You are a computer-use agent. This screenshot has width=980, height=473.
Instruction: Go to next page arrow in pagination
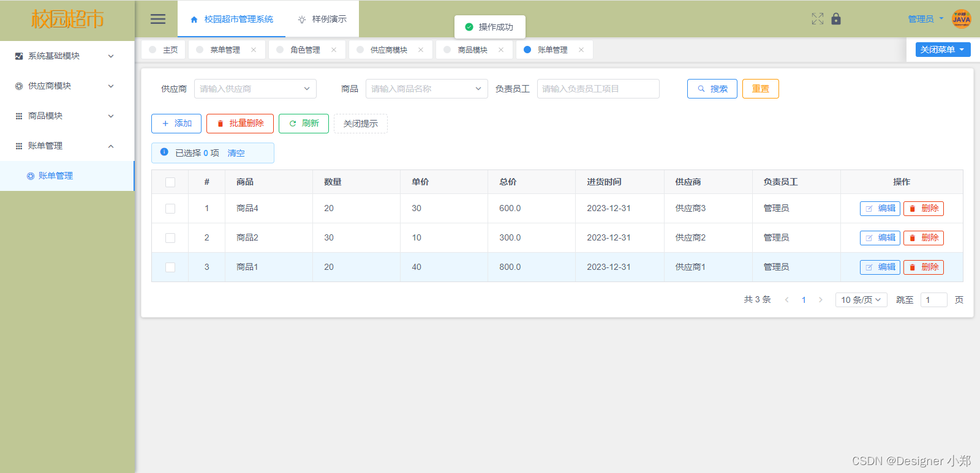(x=821, y=300)
